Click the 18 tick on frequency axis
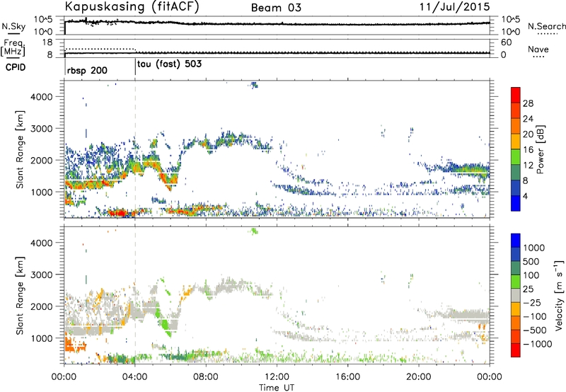 pyautogui.click(x=47, y=42)
